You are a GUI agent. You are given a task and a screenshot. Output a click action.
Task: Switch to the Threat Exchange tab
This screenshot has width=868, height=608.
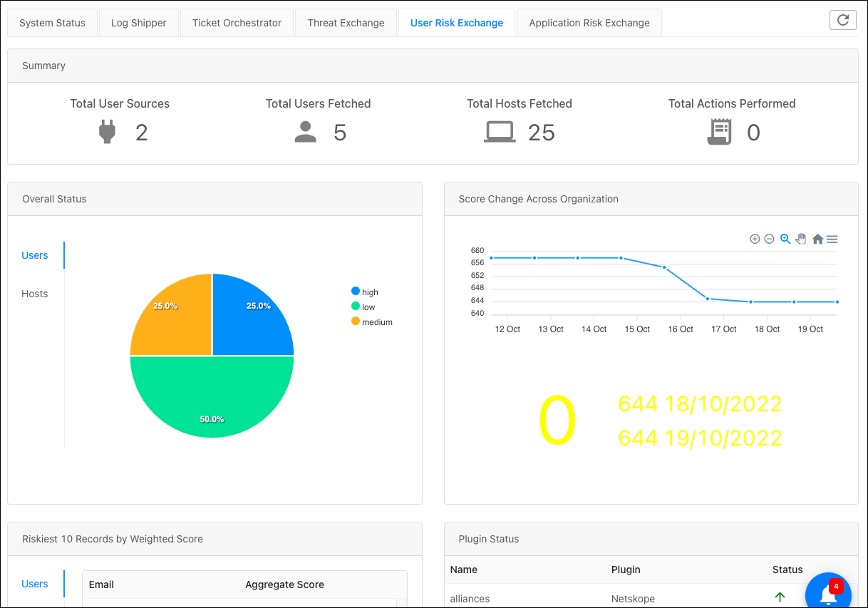point(346,23)
